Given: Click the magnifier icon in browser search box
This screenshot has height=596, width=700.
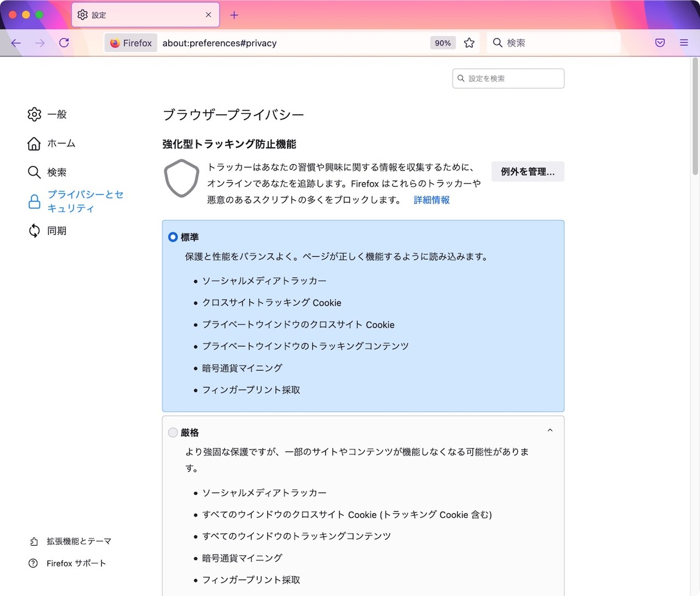Looking at the screenshot, I should tap(498, 43).
